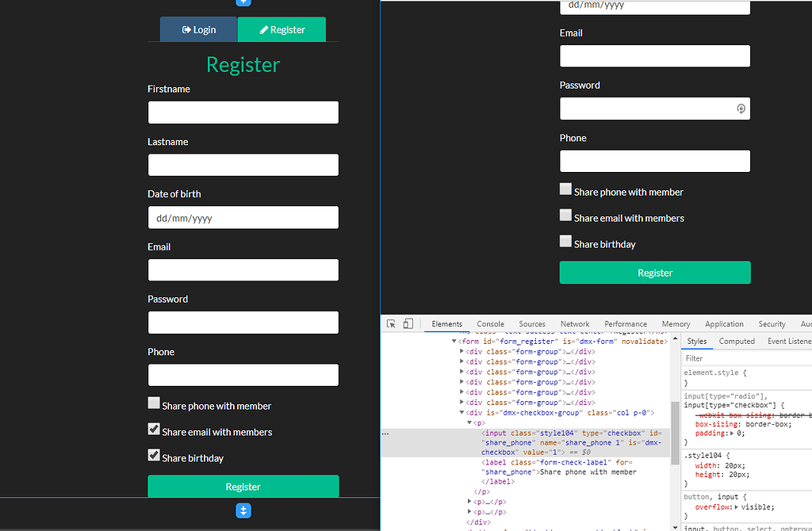Viewport: 812px width, 531px height.
Task: Click the pencil icon on the Register tab
Action: (x=263, y=29)
